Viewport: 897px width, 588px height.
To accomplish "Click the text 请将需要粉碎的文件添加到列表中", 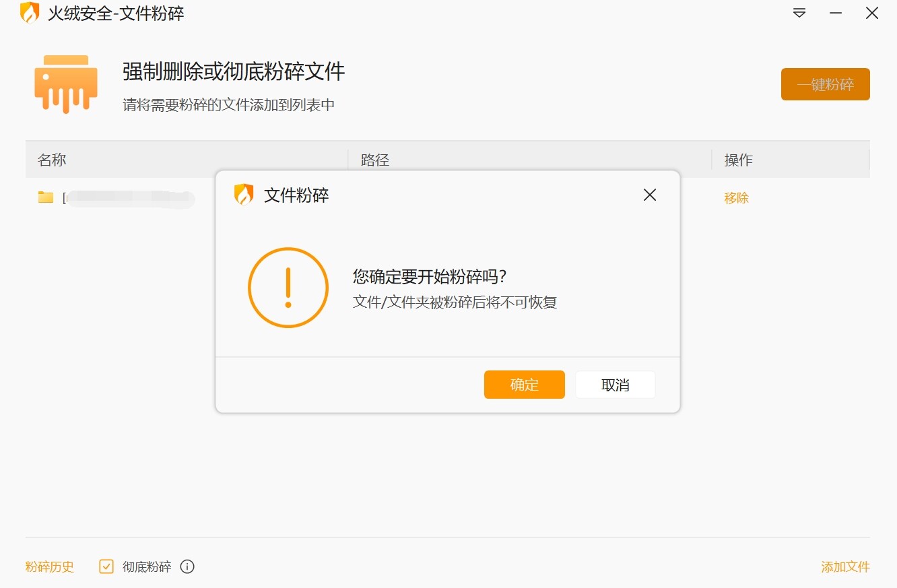I will 229,105.
